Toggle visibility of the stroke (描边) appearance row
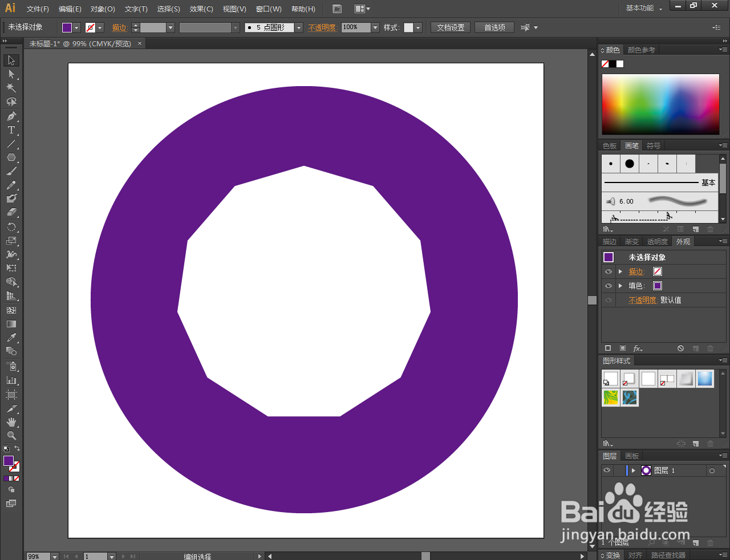The height and width of the screenshot is (560, 730). point(609,271)
